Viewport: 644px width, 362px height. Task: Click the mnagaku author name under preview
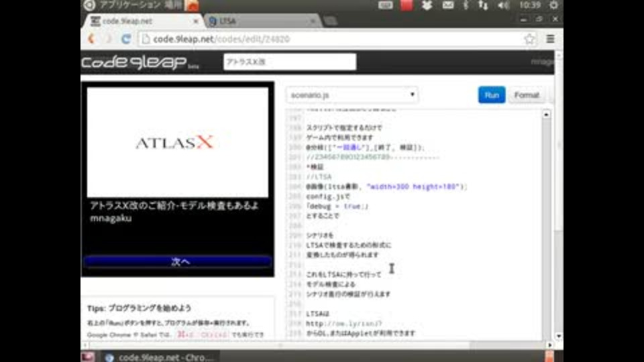click(111, 219)
